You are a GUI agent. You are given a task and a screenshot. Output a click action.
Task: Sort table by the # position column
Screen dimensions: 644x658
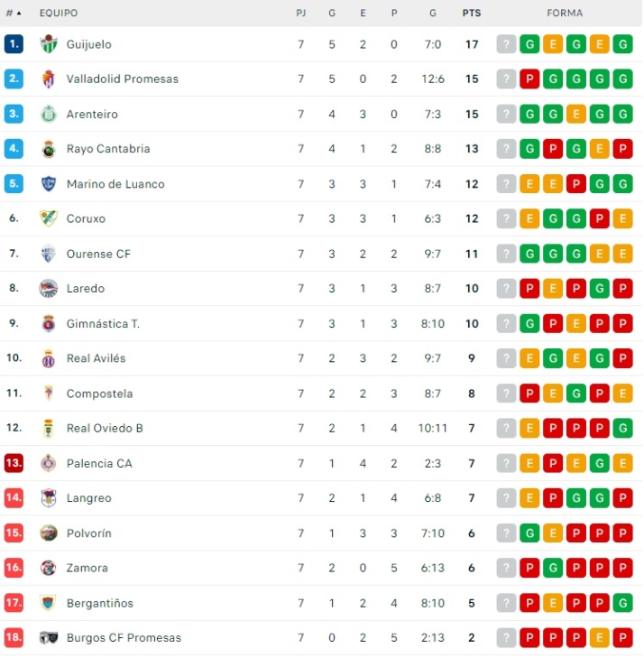tap(14, 14)
